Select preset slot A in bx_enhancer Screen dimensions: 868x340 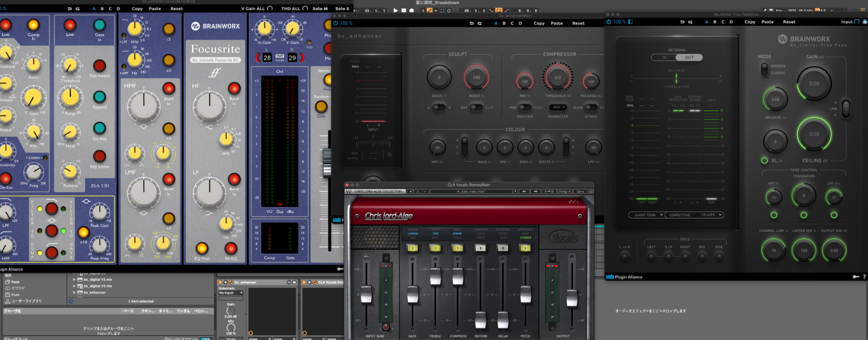(x=496, y=23)
